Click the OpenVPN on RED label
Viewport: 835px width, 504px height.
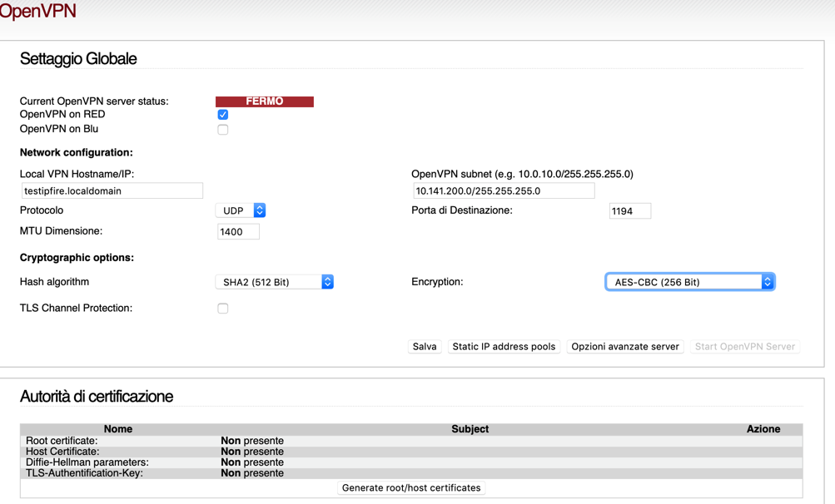pyautogui.click(x=62, y=114)
